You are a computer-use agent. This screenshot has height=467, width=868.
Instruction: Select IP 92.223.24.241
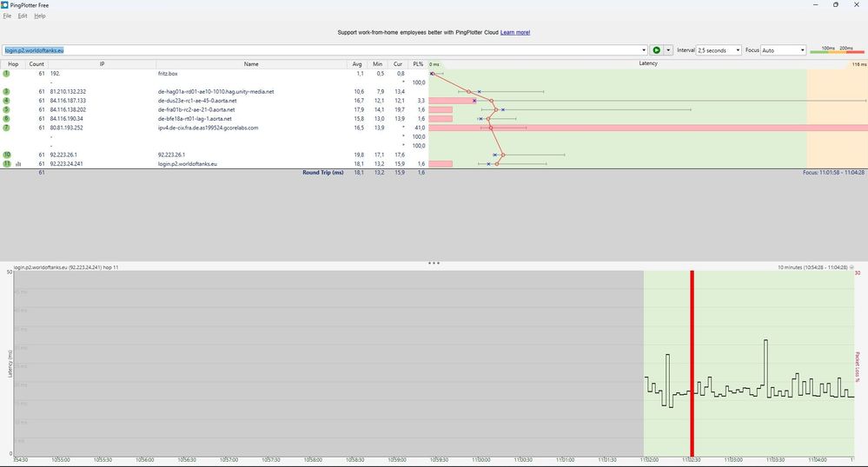point(66,164)
